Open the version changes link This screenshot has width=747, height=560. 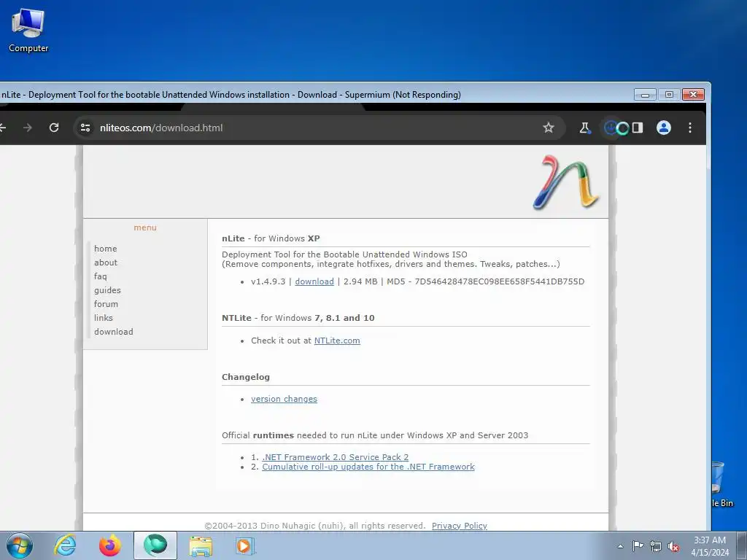(284, 399)
